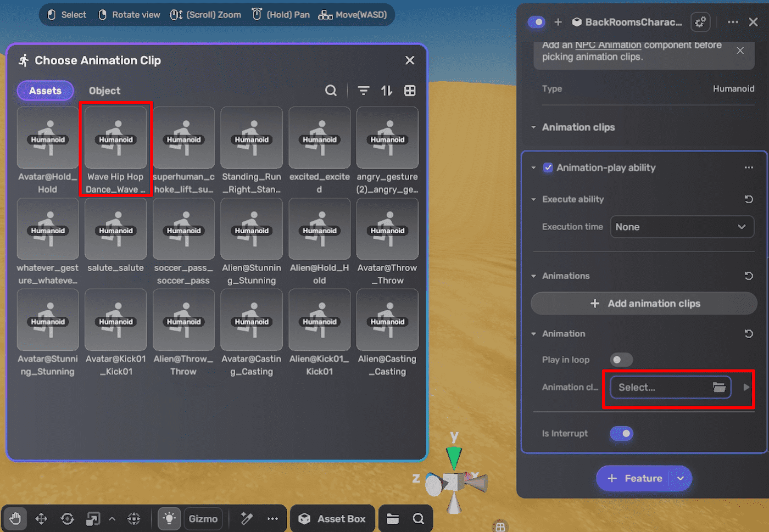Click Add animation clips button
Viewport: 769px width, 532px height.
click(644, 304)
